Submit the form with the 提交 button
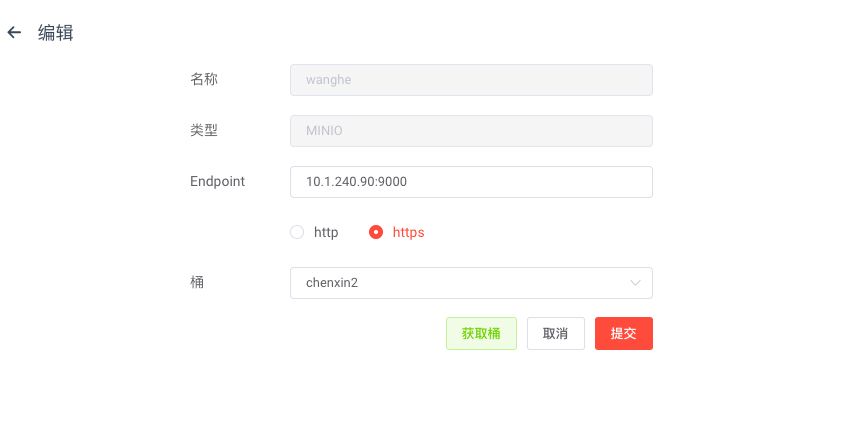842x430 pixels. click(x=623, y=333)
